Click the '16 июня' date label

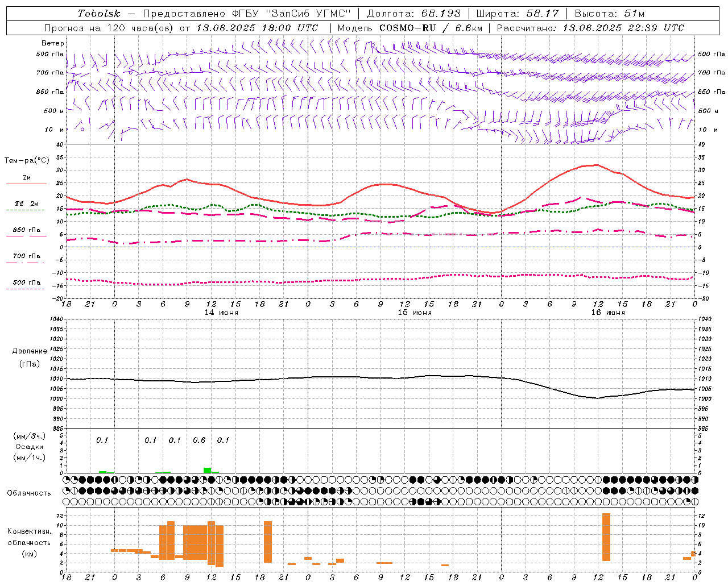pos(608,313)
